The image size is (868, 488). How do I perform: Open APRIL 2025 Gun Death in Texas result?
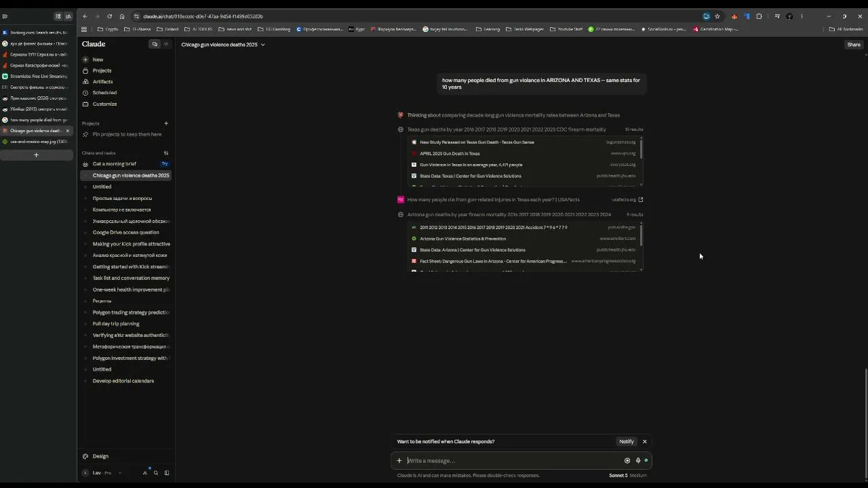point(450,154)
